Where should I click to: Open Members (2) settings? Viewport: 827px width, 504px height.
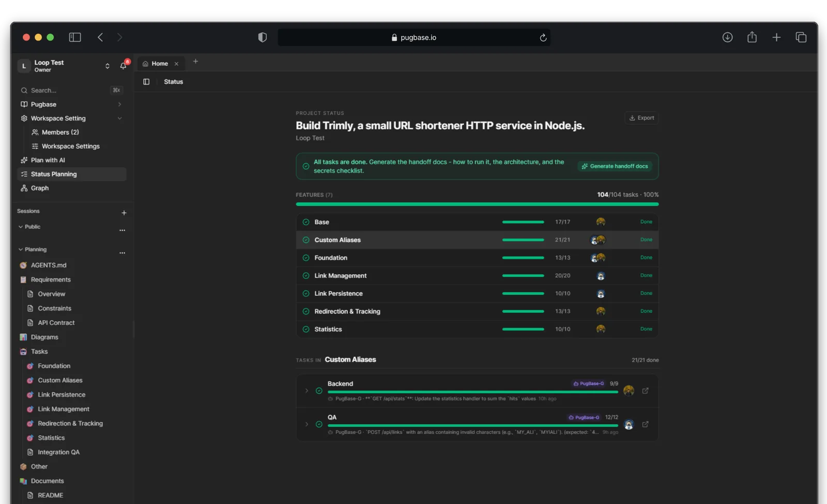tap(60, 132)
